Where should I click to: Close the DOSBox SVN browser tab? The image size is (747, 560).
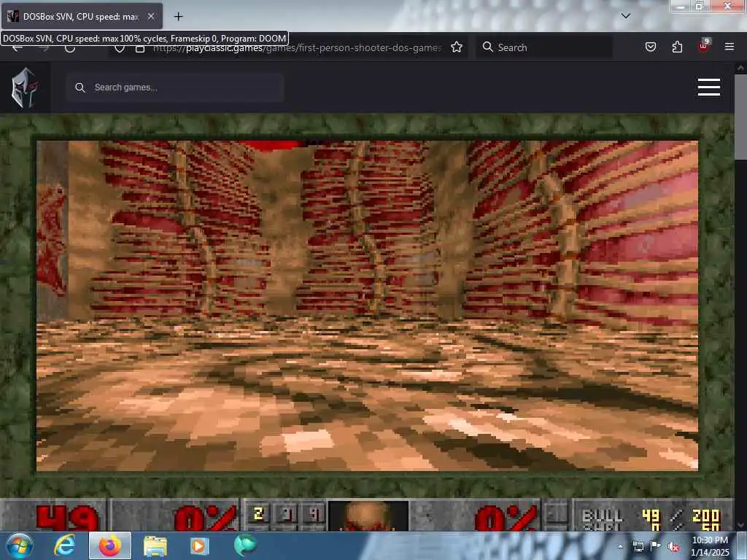tap(150, 16)
